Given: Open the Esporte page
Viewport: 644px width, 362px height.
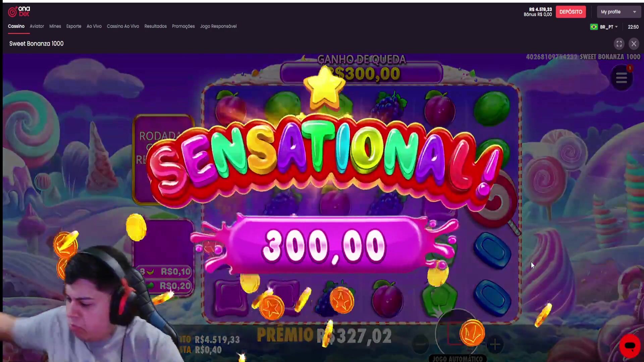Looking at the screenshot, I should coord(74,26).
